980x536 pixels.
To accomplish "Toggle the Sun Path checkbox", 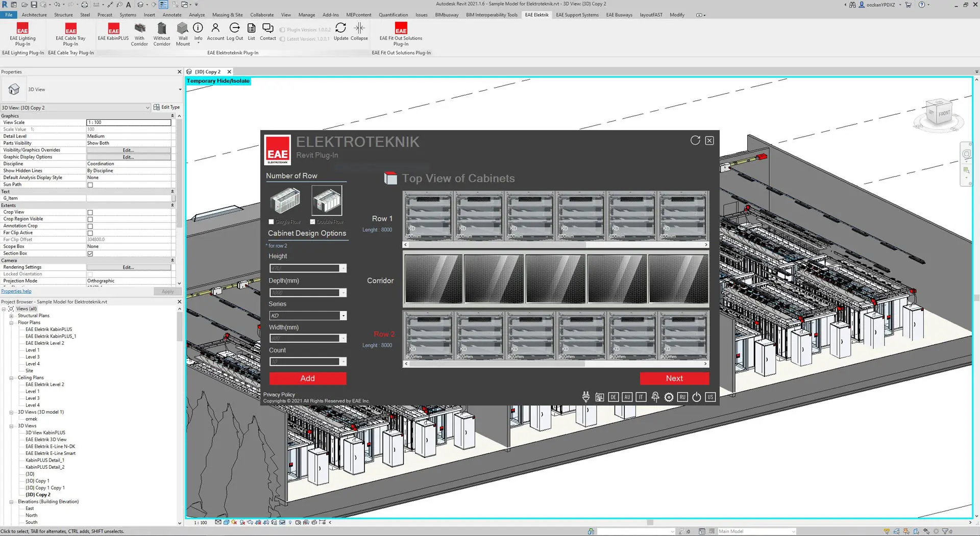I will point(90,185).
